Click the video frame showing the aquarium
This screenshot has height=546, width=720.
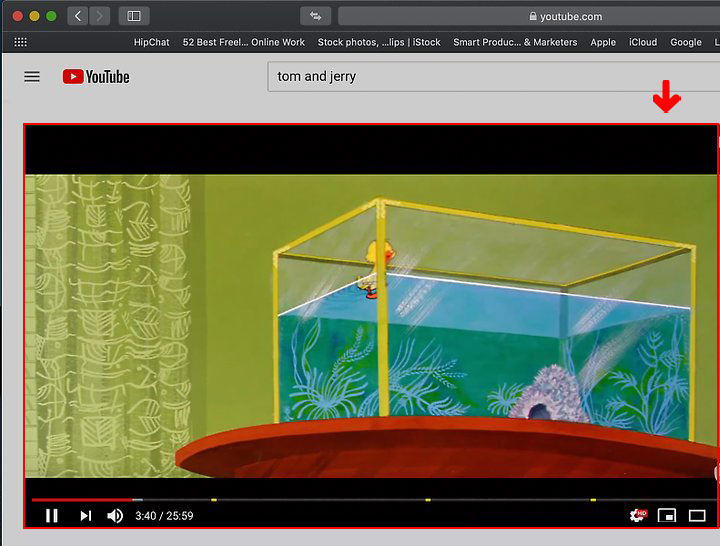click(371, 326)
